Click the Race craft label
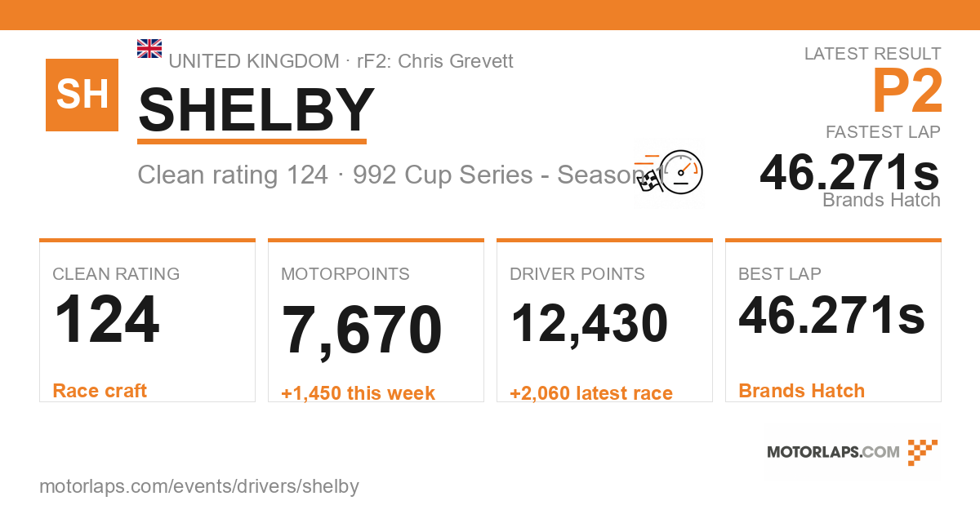 (100, 391)
